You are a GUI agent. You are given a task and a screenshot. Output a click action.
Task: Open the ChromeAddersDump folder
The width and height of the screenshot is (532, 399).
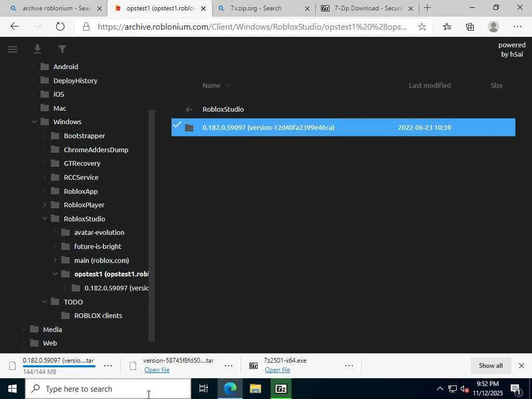tap(96, 150)
